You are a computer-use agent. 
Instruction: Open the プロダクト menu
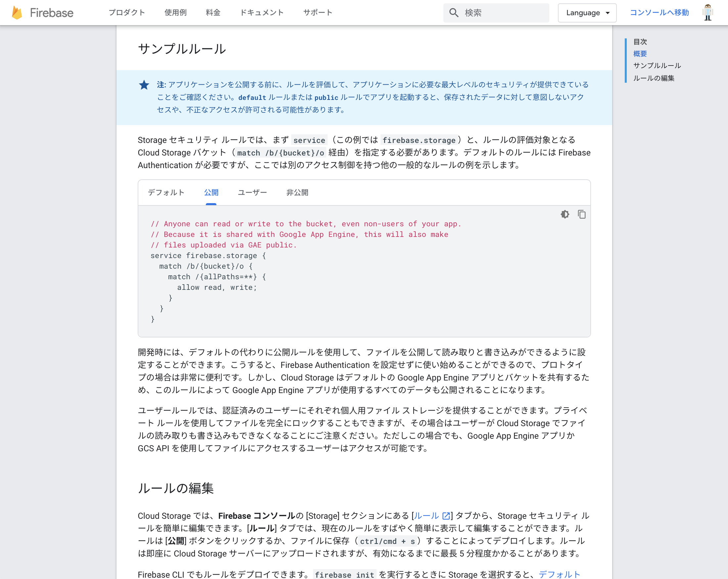[127, 13]
